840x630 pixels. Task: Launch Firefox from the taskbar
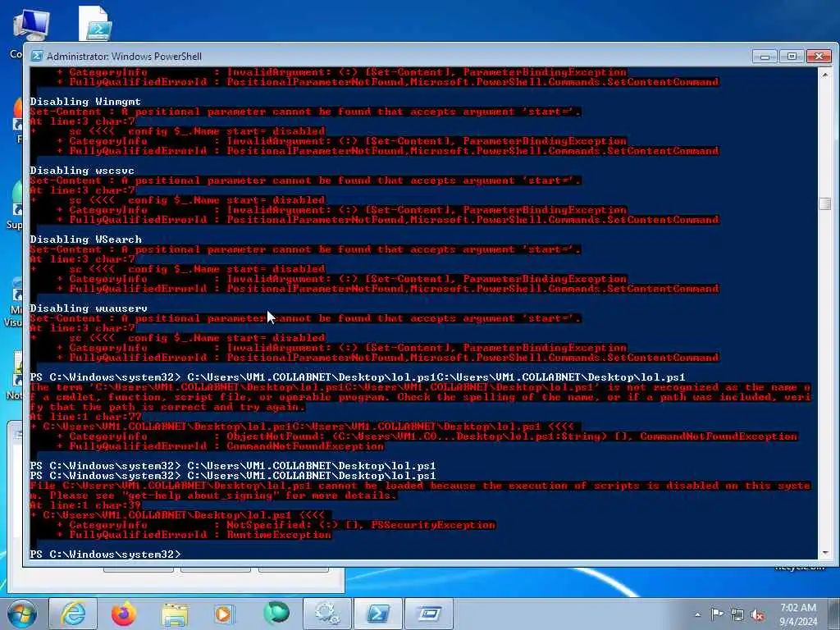pyautogui.click(x=124, y=614)
